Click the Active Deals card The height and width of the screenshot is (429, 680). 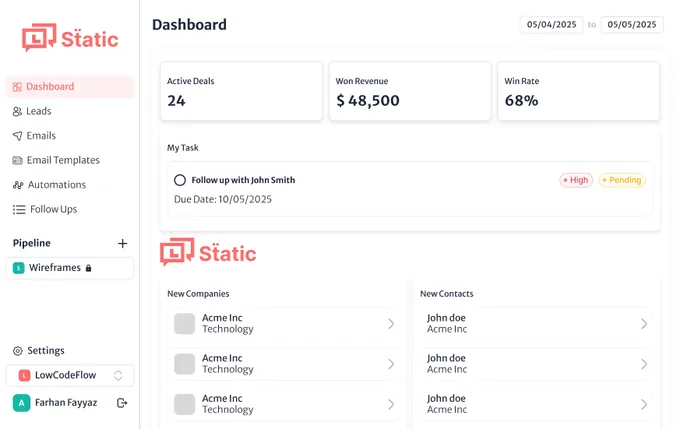(241, 91)
